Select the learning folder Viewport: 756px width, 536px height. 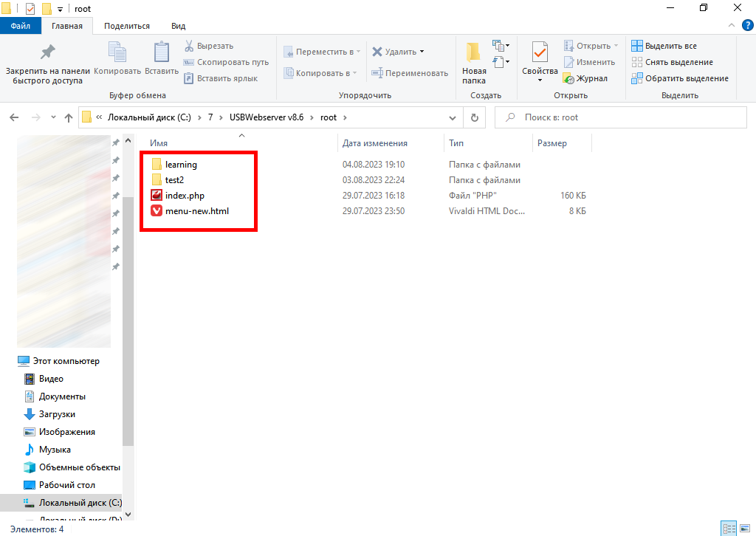coord(181,165)
